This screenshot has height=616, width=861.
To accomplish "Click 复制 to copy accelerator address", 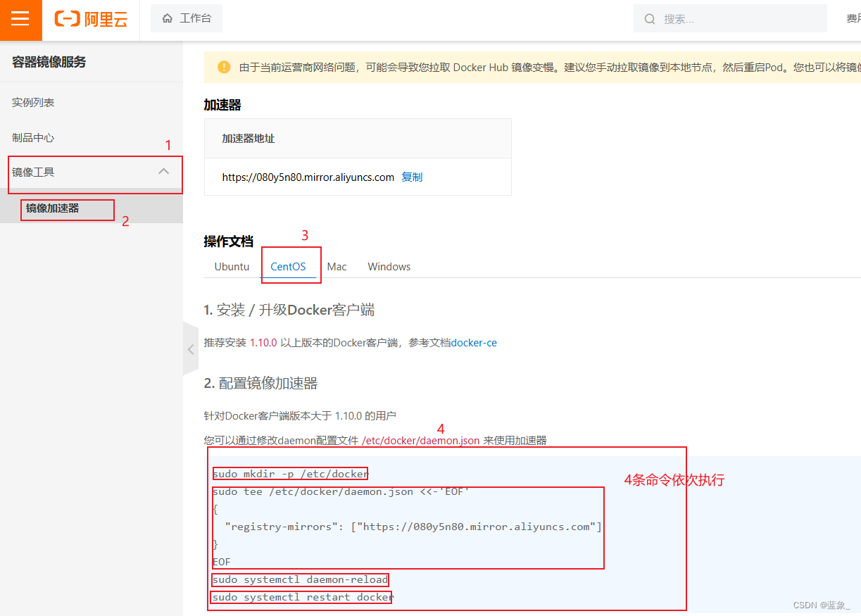I will (x=412, y=177).
